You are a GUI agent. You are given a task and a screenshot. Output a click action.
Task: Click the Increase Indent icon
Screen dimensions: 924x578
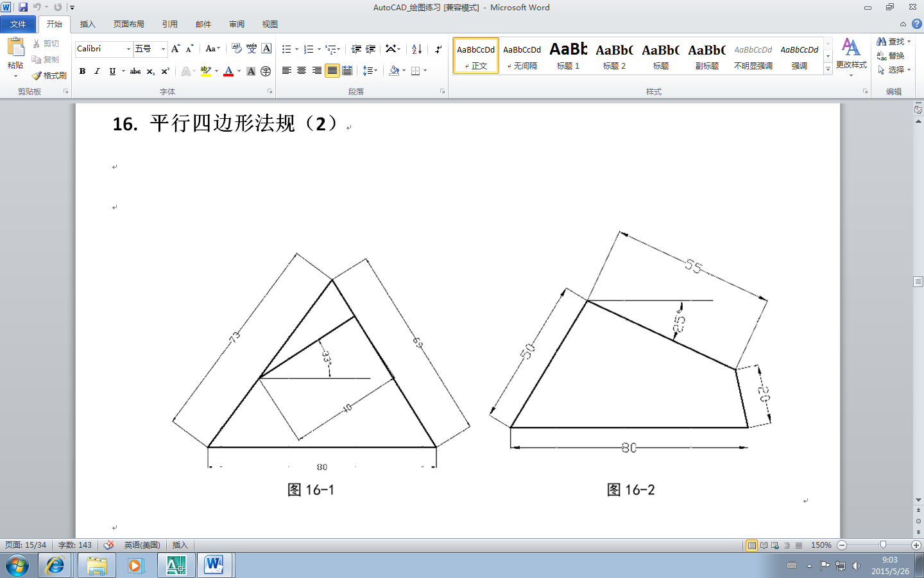(x=371, y=49)
